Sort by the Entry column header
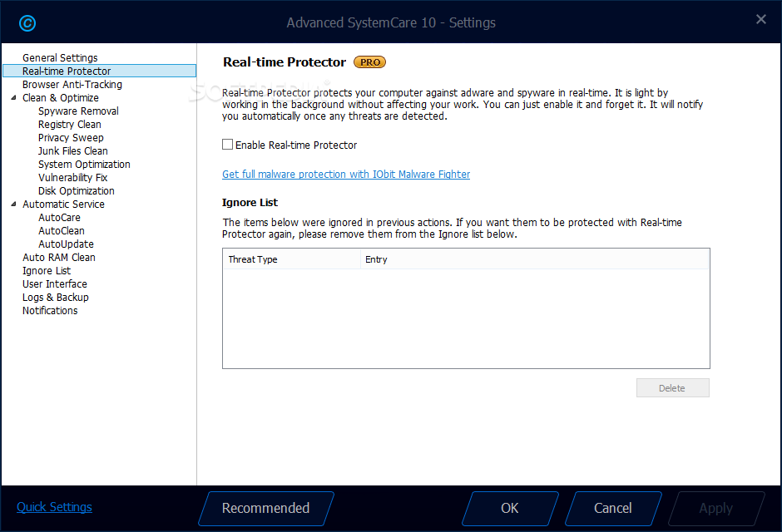Image resolution: width=782 pixels, height=532 pixels. (x=534, y=259)
